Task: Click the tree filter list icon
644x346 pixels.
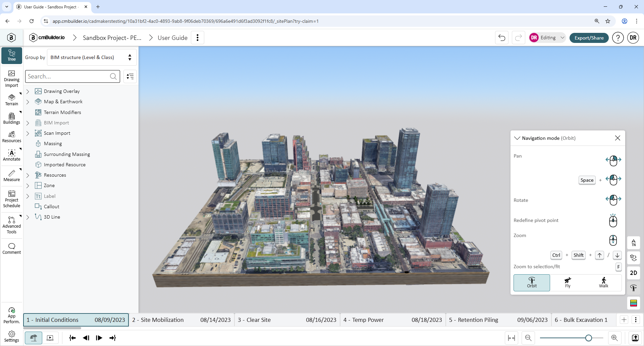Action: (130, 76)
